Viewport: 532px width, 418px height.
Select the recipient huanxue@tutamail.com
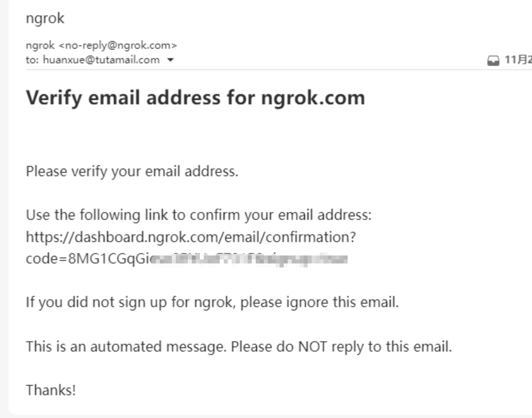tap(101, 60)
